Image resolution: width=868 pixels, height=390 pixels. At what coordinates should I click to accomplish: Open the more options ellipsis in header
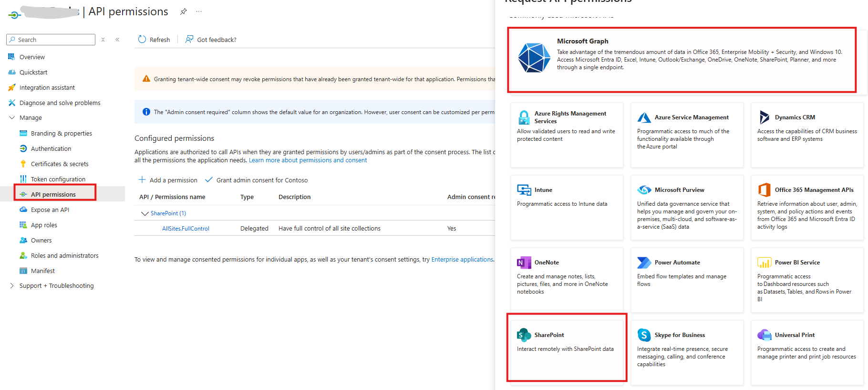tap(199, 11)
